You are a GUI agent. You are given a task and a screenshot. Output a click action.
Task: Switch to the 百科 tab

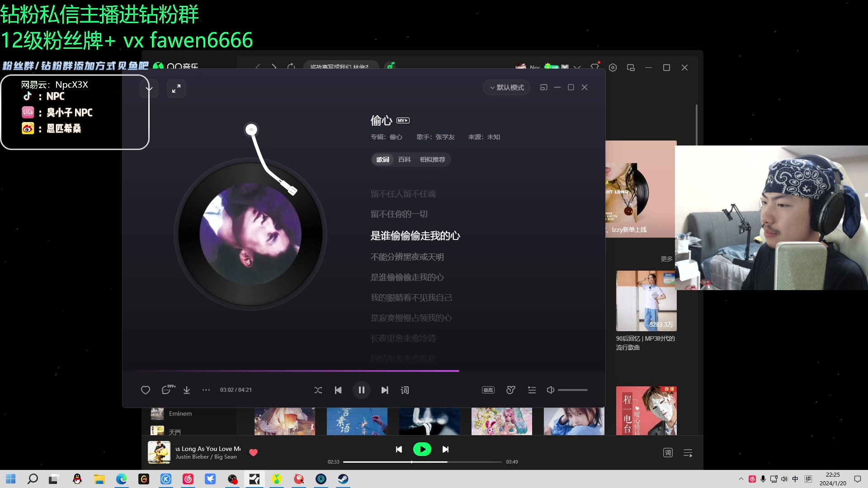(404, 160)
